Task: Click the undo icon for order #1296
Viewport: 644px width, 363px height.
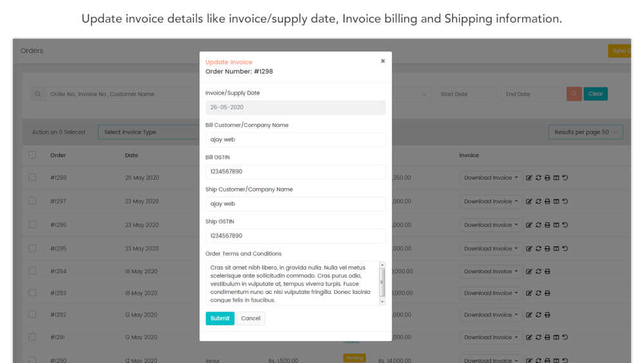Action: click(565, 225)
